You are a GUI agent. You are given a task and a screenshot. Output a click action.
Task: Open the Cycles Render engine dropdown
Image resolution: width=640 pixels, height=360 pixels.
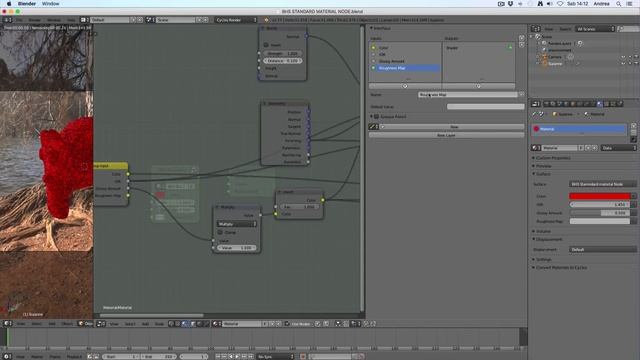click(x=236, y=20)
